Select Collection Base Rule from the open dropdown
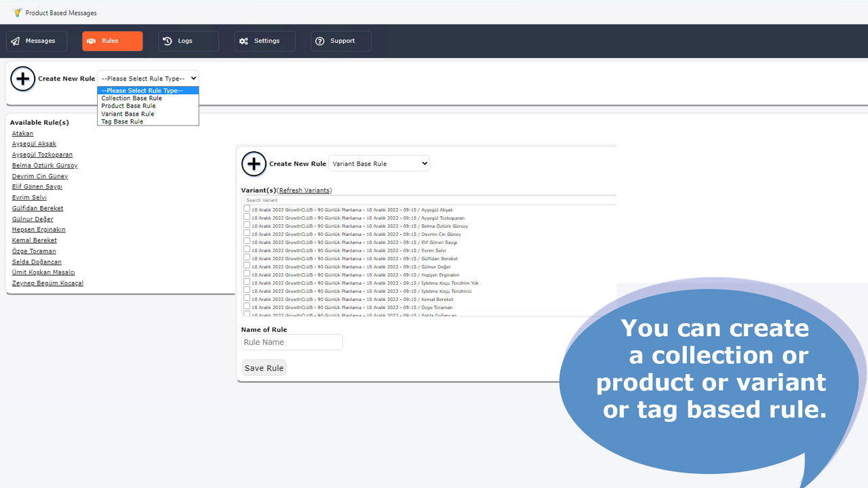Viewport: 868px width, 488px height. (x=131, y=98)
